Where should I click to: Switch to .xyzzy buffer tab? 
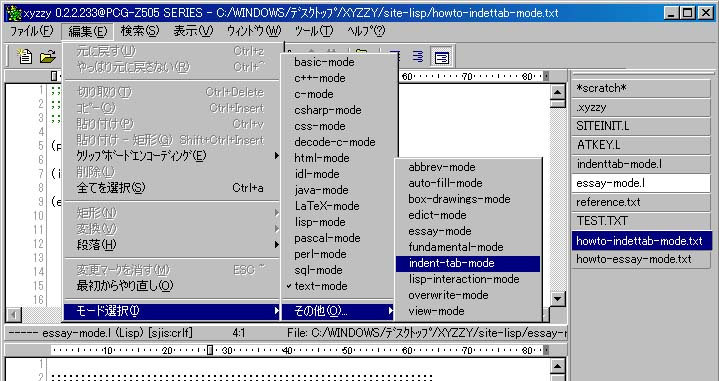click(x=641, y=107)
